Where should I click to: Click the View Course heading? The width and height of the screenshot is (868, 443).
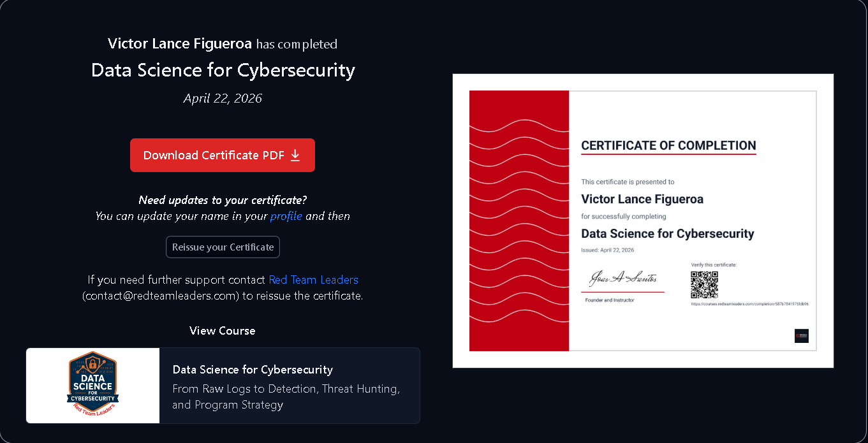point(223,331)
